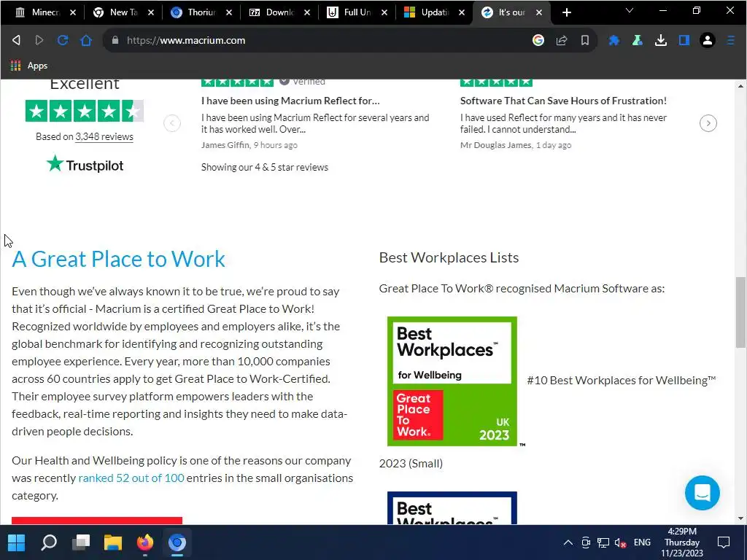
Task: Open the Windows Start menu
Action: 17,542
